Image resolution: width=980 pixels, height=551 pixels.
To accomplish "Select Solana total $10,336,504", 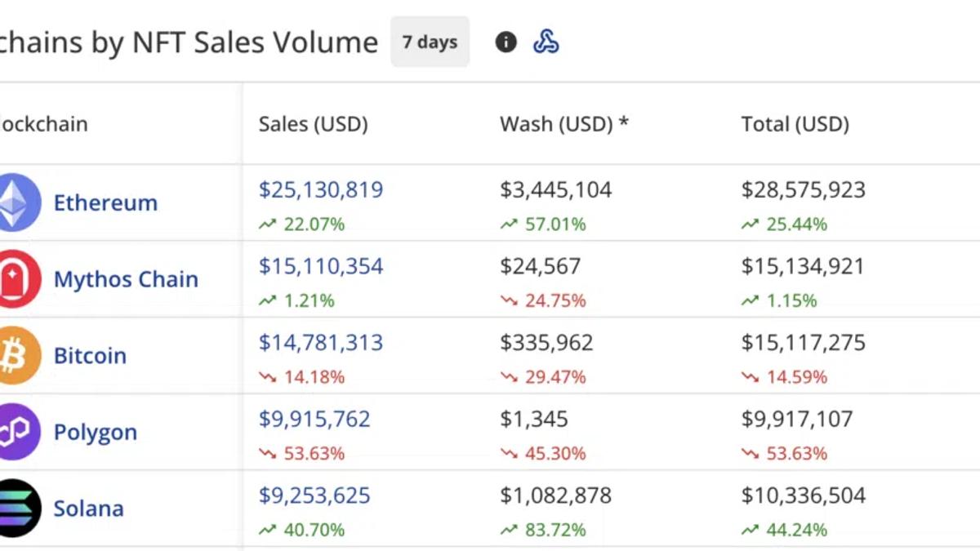I will coord(804,495).
